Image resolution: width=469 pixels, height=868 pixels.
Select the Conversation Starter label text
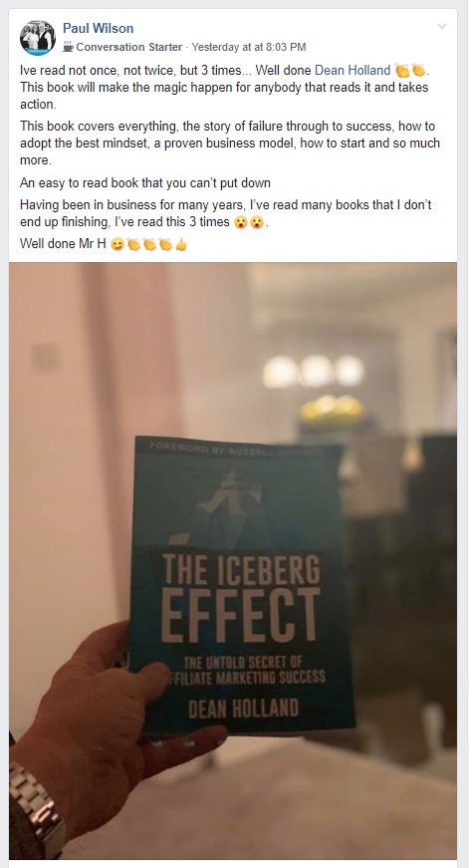[128, 47]
